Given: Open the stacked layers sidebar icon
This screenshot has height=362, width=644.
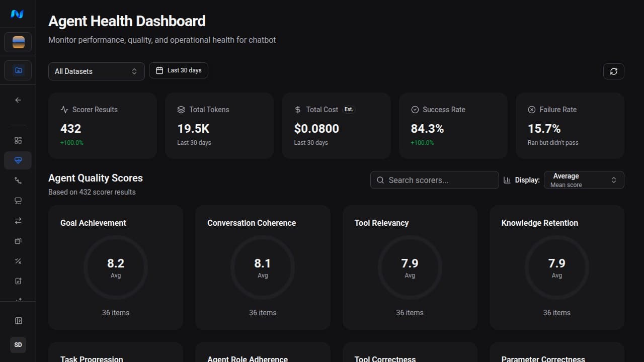Looking at the screenshot, I should coord(18,241).
